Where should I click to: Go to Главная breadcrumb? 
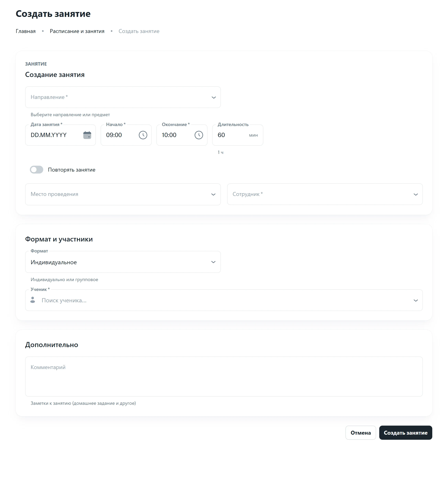[x=26, y=31]
